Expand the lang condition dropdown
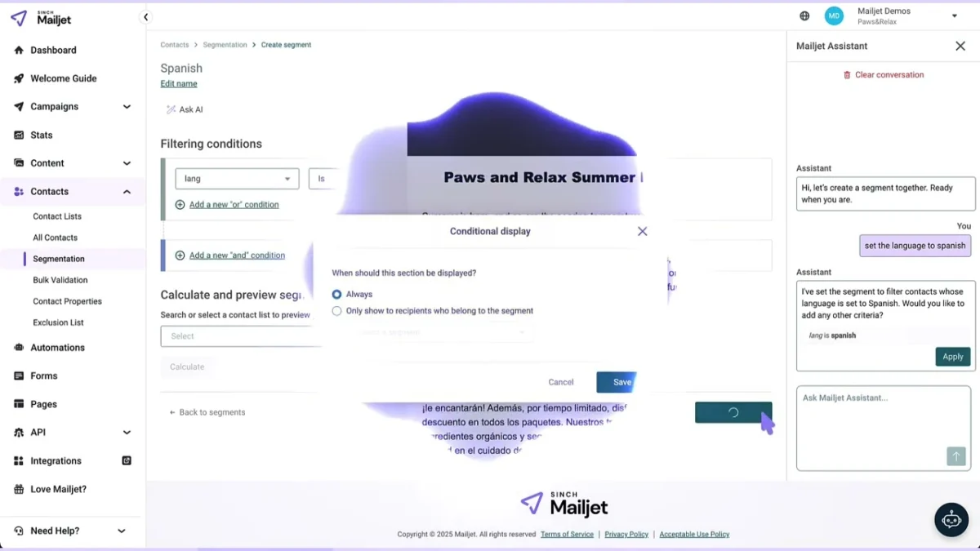Viewport: 980px width, 551px height. coord(287,179)
